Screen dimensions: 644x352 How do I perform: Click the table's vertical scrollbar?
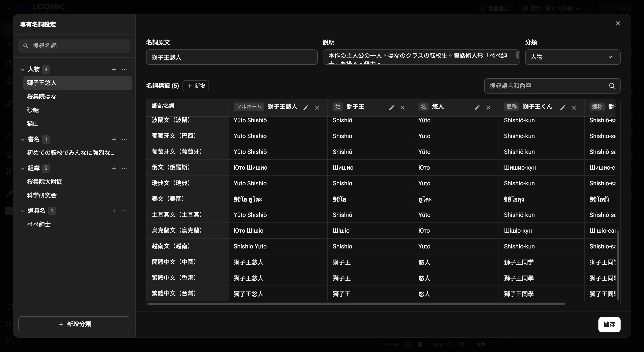[x=618, y=265]
